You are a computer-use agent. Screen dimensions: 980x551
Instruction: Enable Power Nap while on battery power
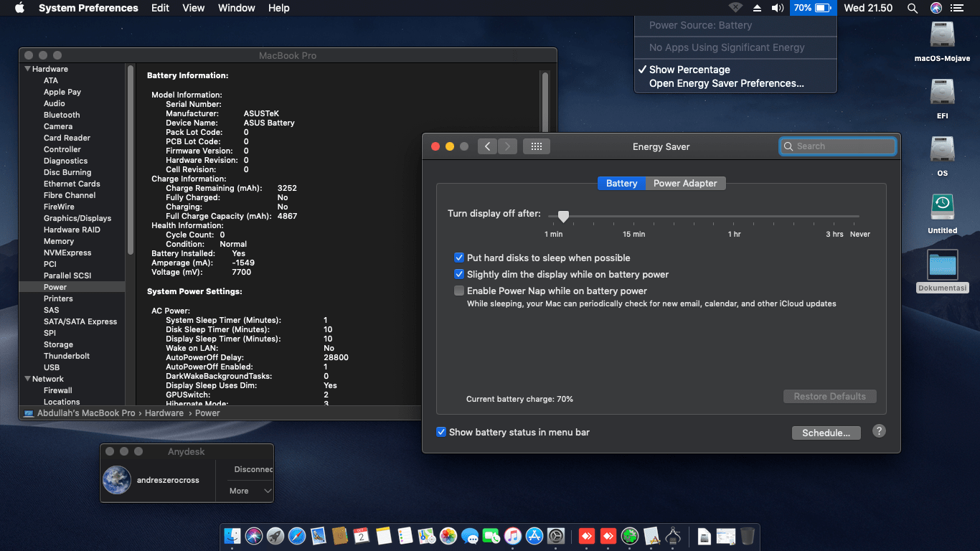tap(459, 291)
